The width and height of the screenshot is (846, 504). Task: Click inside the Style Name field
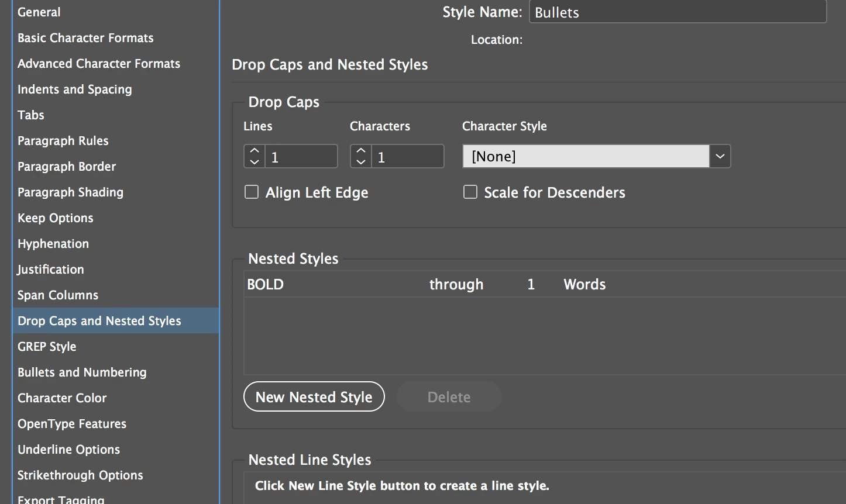(677, 12)
